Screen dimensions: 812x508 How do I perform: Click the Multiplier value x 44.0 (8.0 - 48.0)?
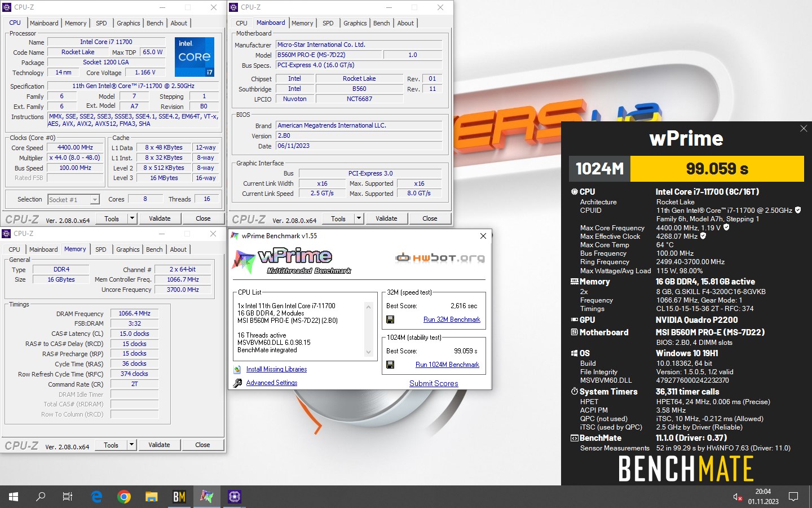(x=75, y=157)
